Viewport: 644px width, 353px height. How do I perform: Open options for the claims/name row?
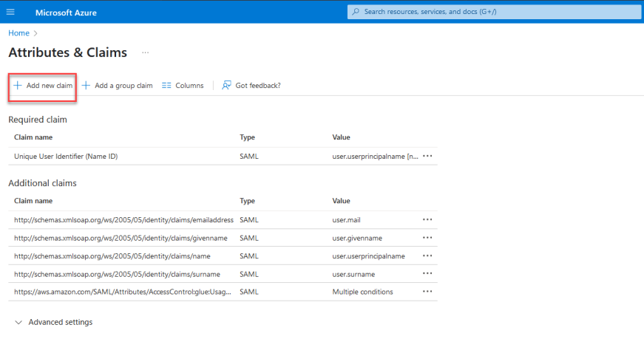click(427, 256)
